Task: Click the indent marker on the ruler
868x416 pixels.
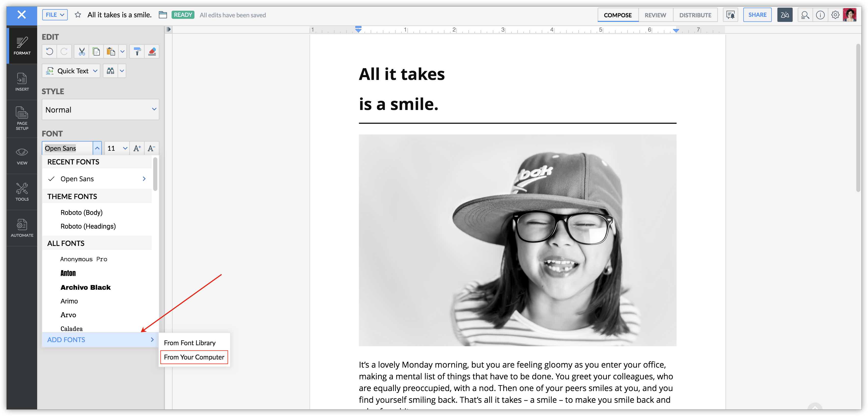Action: (x=358, y=30)
